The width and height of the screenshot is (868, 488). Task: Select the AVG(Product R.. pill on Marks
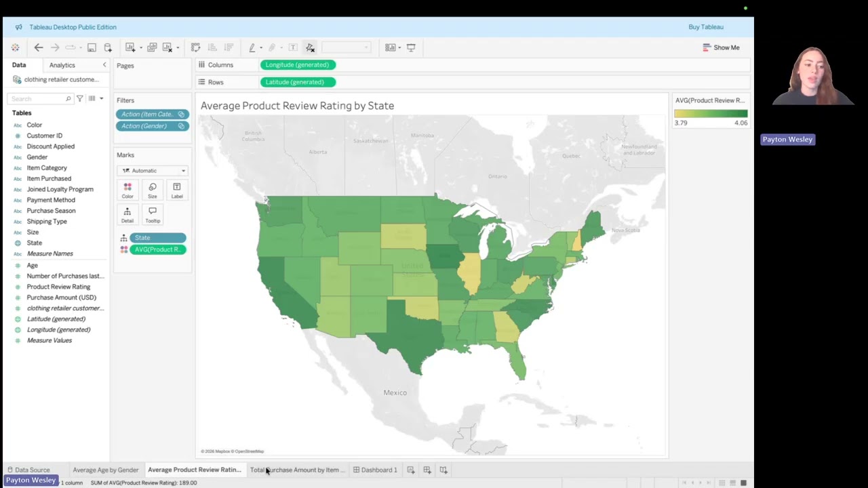157,249
